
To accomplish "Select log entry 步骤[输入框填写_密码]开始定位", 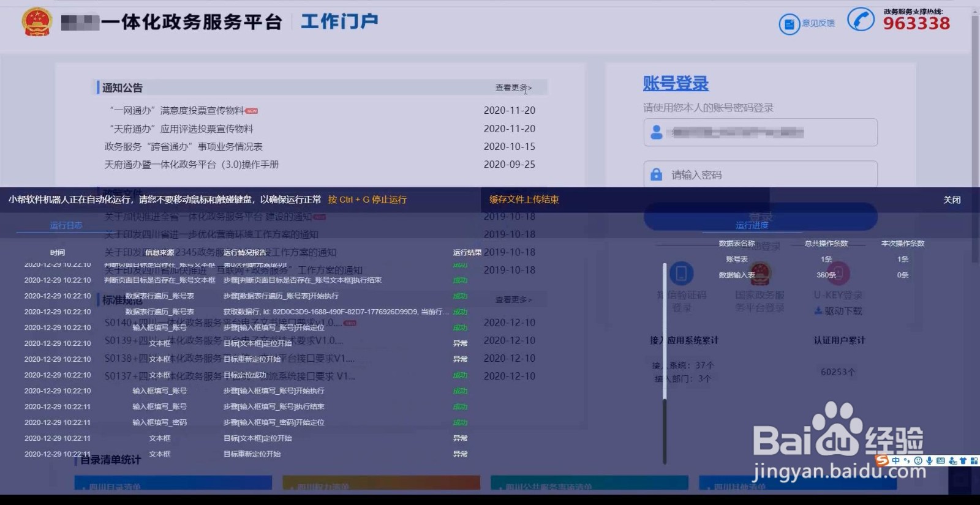I will coord(274,423).
